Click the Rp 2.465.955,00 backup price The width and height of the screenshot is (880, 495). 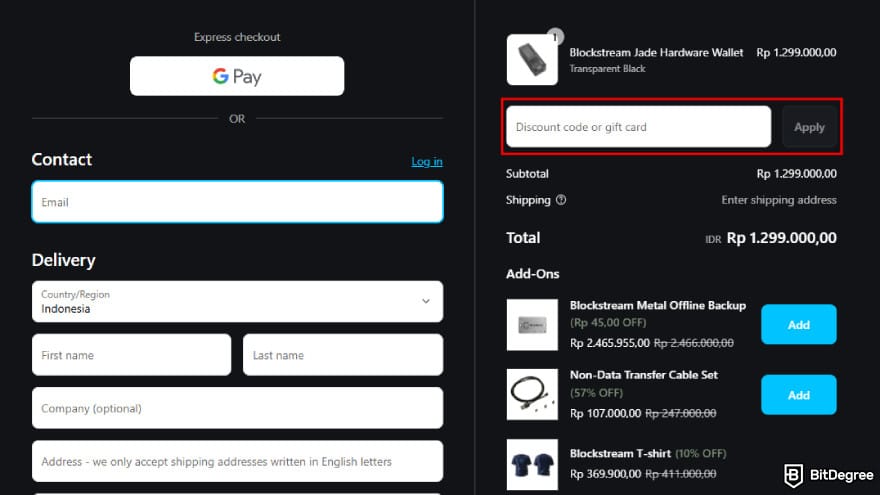609,343
